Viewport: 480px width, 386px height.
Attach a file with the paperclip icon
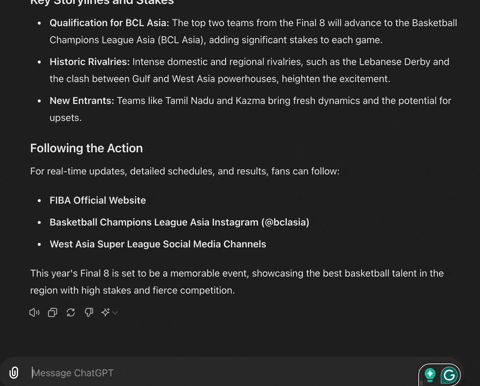pyautogui.click(x=14, y=373)
